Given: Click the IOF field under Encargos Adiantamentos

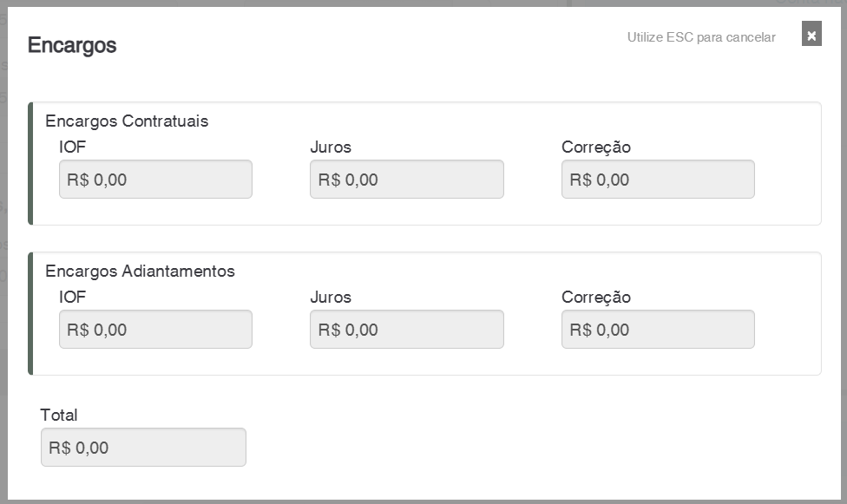Looking at the screenshot, I should click(155, 330).
